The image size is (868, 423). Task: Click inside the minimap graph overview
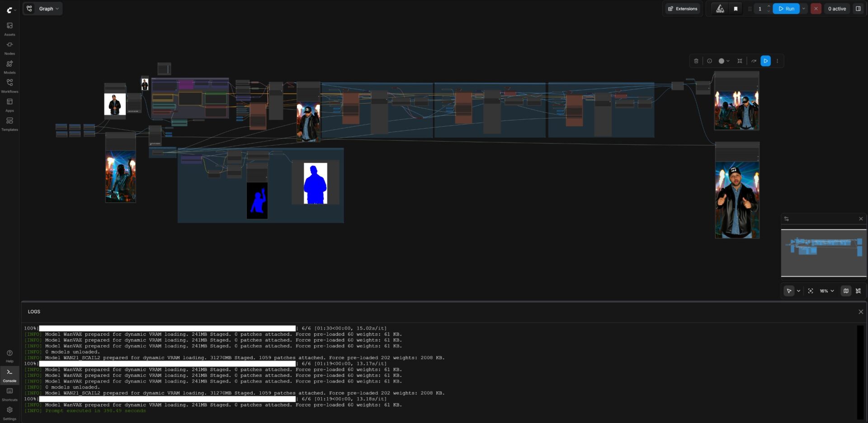(824, 253)
